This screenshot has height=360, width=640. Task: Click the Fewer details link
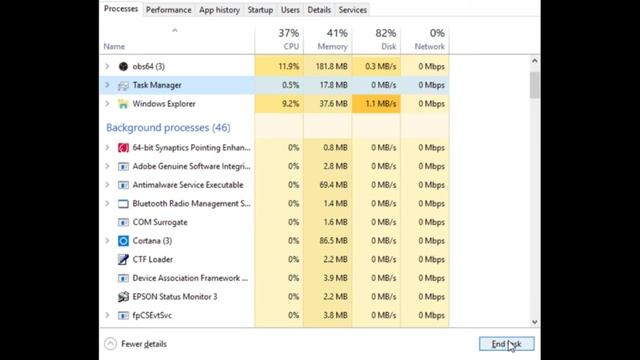click(144, 344)
